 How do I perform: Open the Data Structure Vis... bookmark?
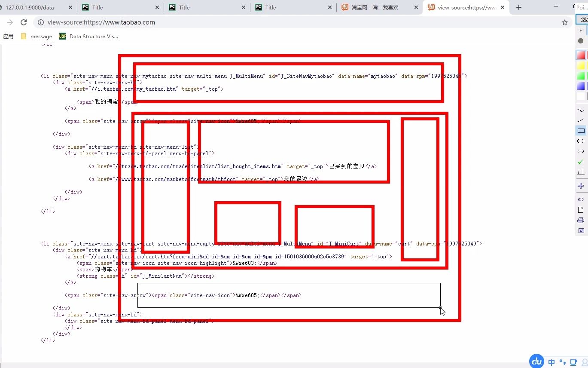tap(89, 37)
